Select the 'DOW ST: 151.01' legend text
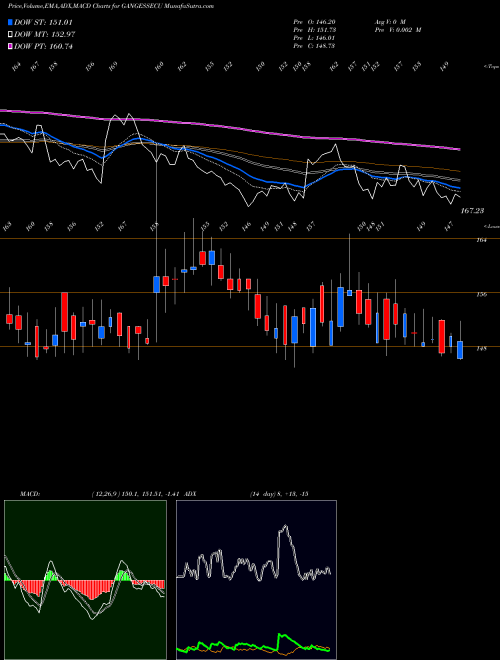500x660 pixels. (43, 23)
